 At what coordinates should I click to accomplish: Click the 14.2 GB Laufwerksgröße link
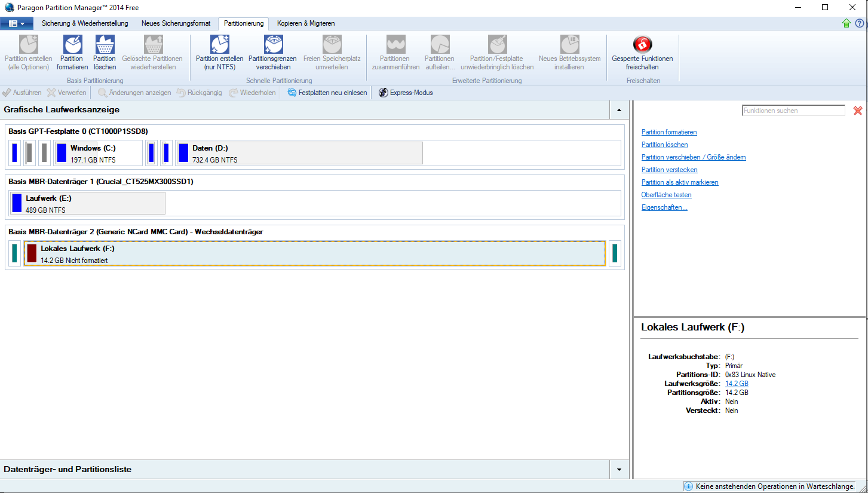tap(737, 384)
